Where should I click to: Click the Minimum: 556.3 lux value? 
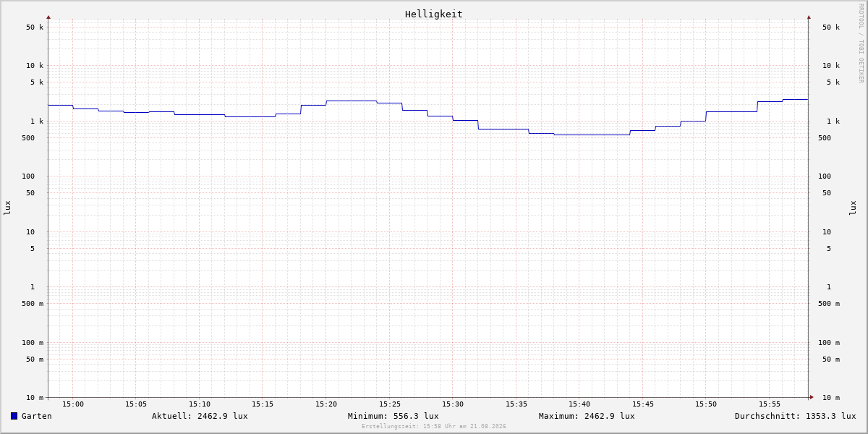pyautogui.click(x=393, y=416)
